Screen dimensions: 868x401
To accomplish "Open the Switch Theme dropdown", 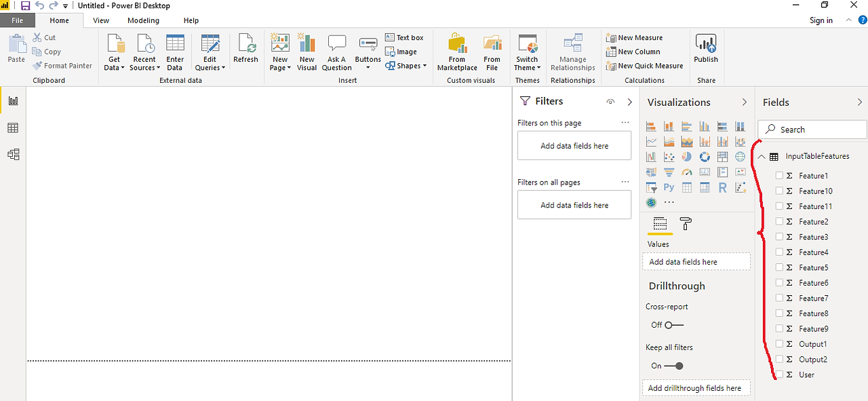I will [528, 52].
